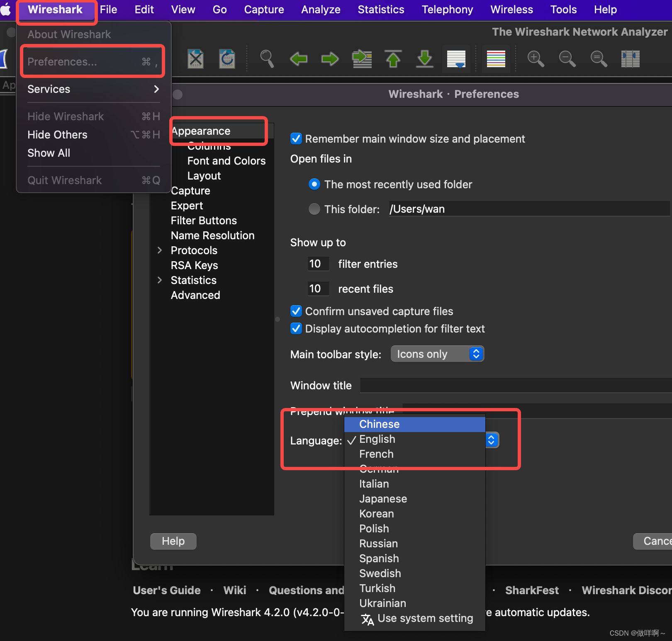The width and height of the screenshot is (672, 641).
Task: Toggle Remember main window size and placement
Action: (x=296, y=138)
